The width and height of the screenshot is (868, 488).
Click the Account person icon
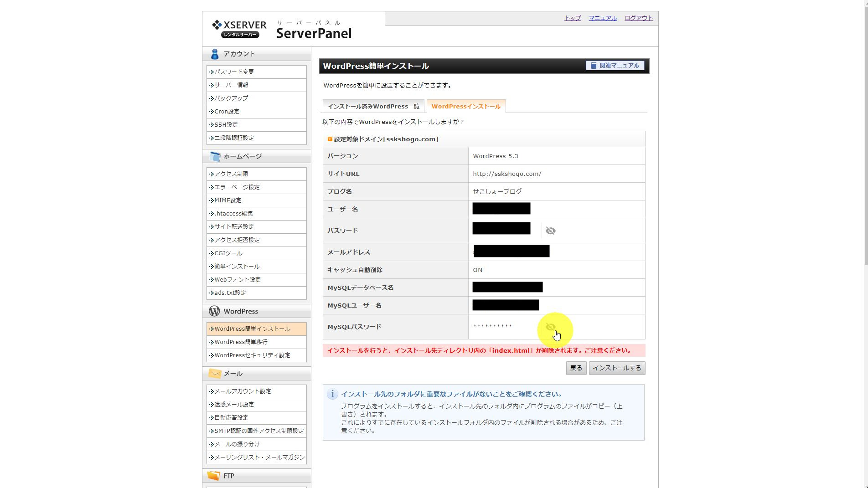coord(215,54)
